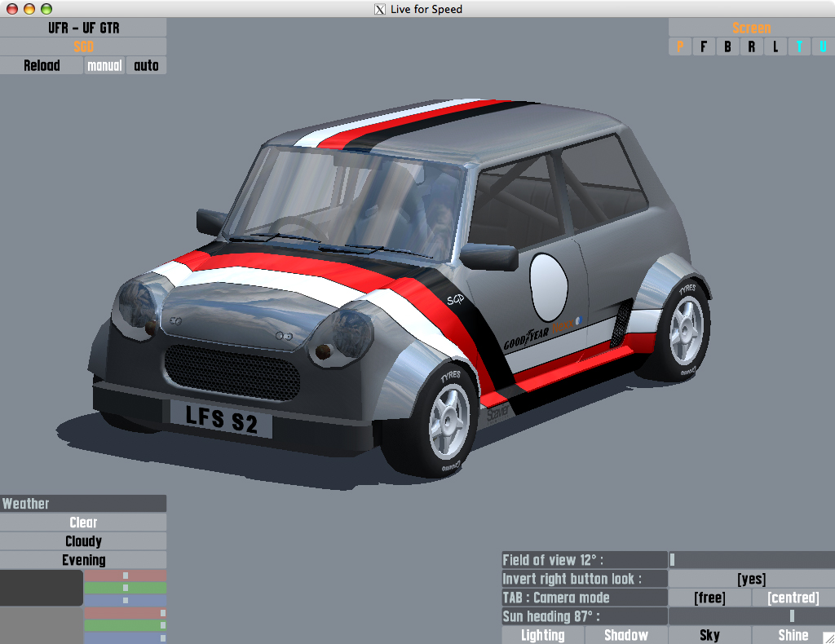The image size is (835, 644).
Task: Switch reload mode to auto
Action: pos(147,65)
